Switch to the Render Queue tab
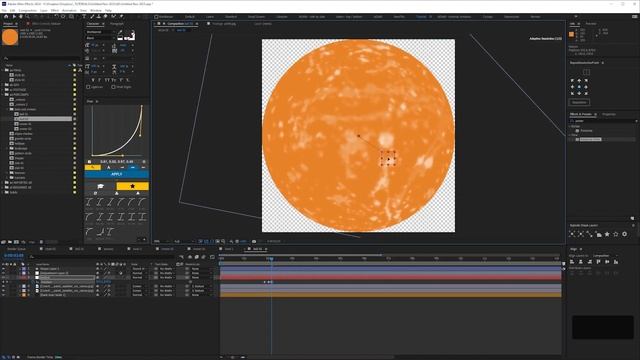This screenshot has width=640, height=360. pyautogui.click(x=16, y=249)
